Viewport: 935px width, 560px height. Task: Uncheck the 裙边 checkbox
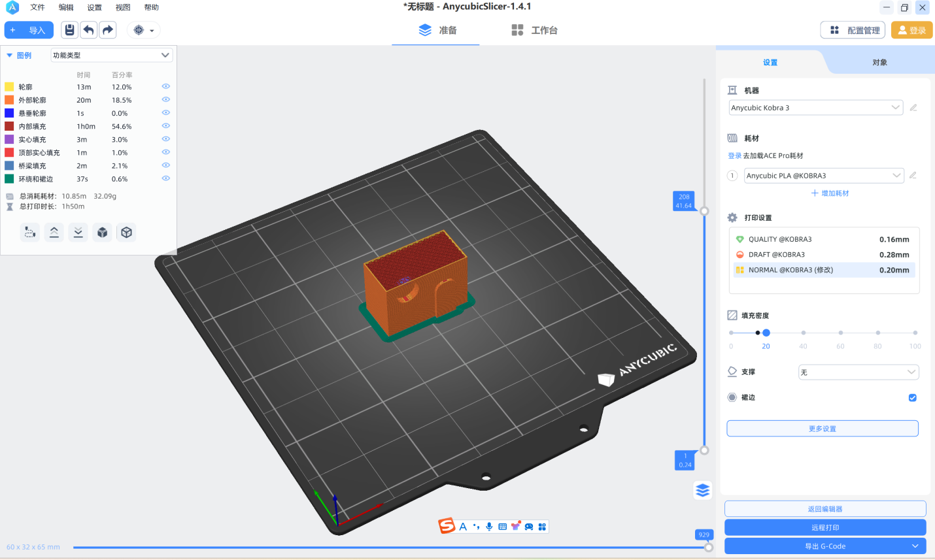click(912, 398)
